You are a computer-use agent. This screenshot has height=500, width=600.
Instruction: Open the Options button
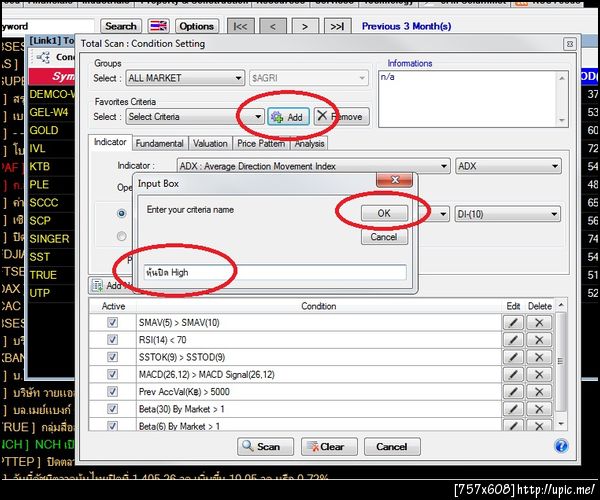coord(197,26)
